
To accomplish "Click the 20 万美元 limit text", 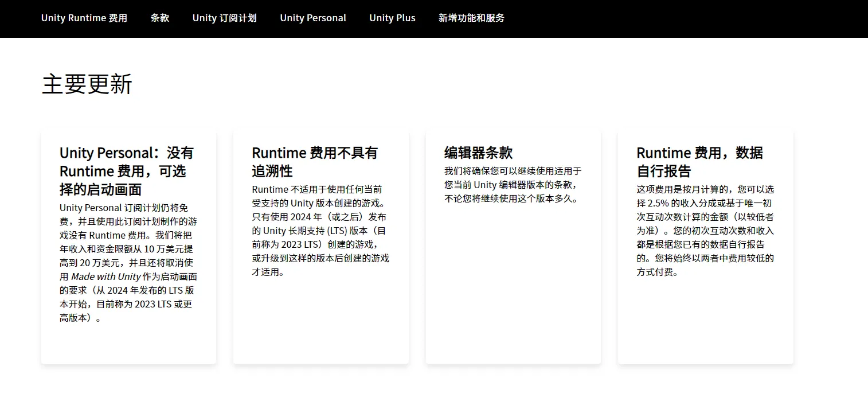I will click(x=98, y=263).
